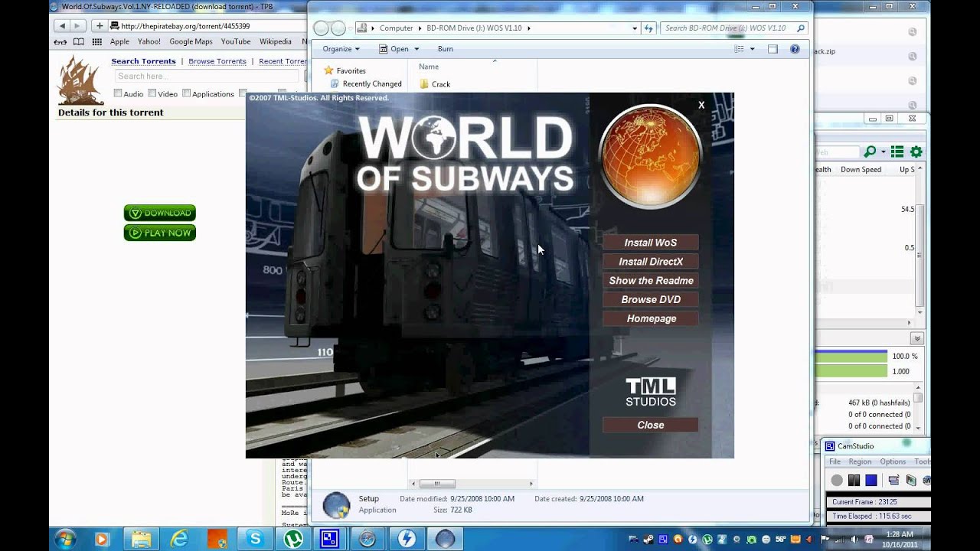Image resolution: width=980 pixels, height=551 pixels.
Task: Open the Google Maps bookmark
Action: click(191, 42)
